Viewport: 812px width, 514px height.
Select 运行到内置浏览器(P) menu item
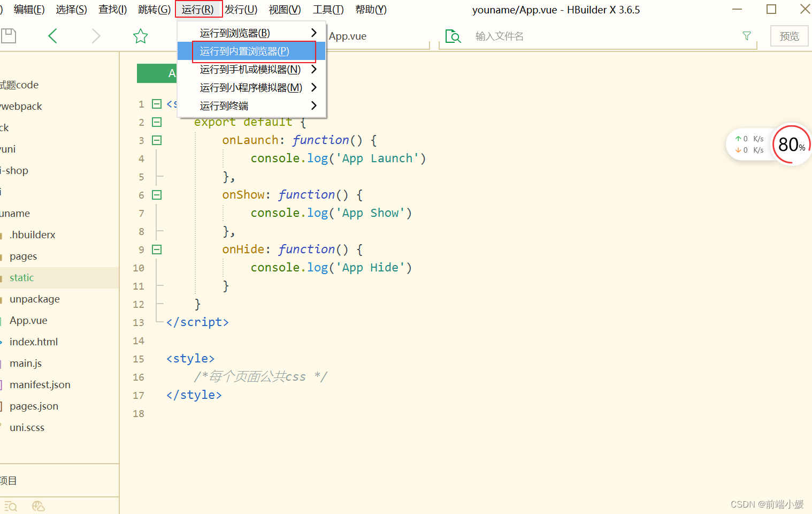[x=252, y=51]
